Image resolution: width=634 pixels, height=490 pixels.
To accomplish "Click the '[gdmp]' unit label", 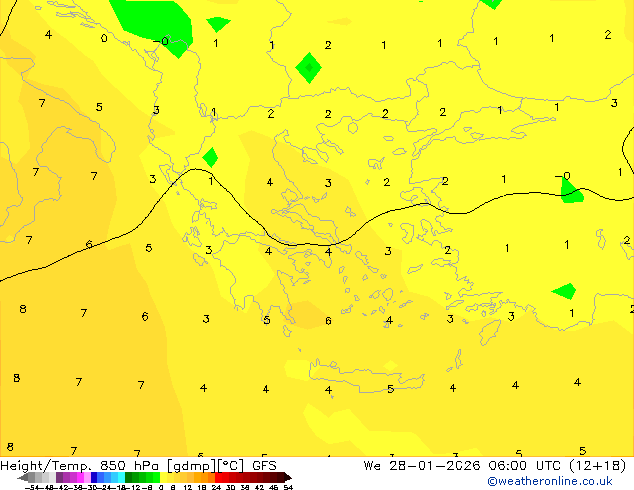I will click(192, 466).
